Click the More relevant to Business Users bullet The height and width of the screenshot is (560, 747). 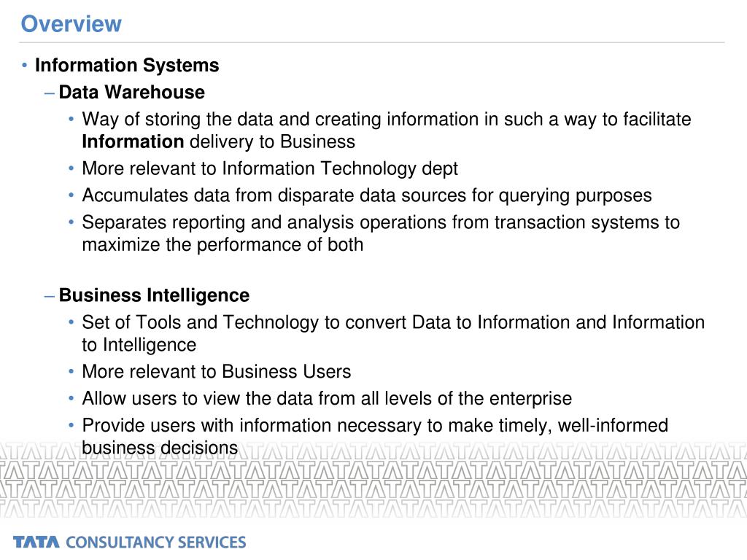click(x=216, y=371)
